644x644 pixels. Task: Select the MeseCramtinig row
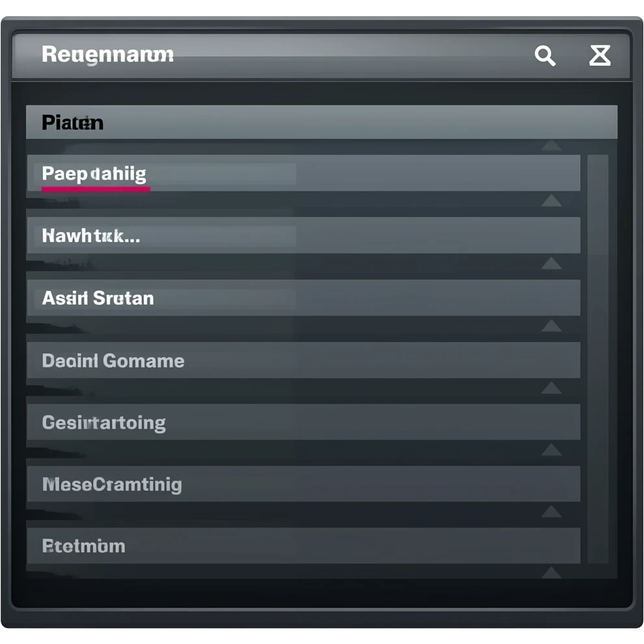pyautogui.click(x=303, y=485)
